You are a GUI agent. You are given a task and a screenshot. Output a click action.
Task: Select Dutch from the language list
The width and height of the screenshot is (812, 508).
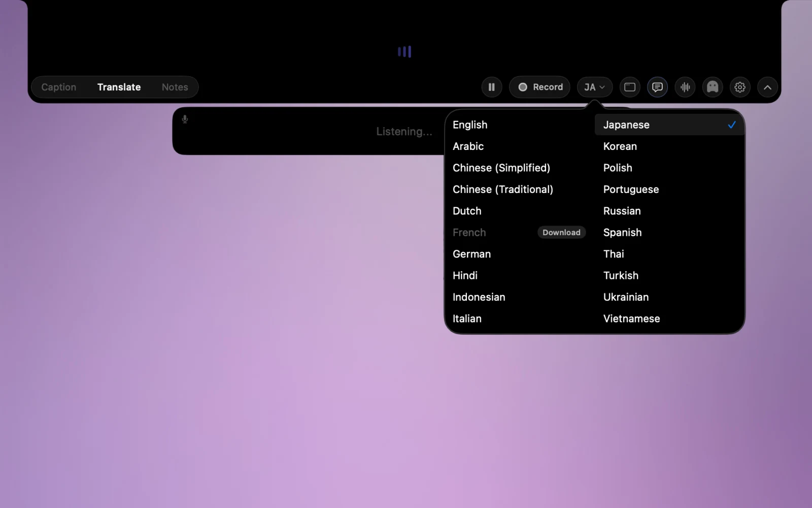(x=519, y=211)
